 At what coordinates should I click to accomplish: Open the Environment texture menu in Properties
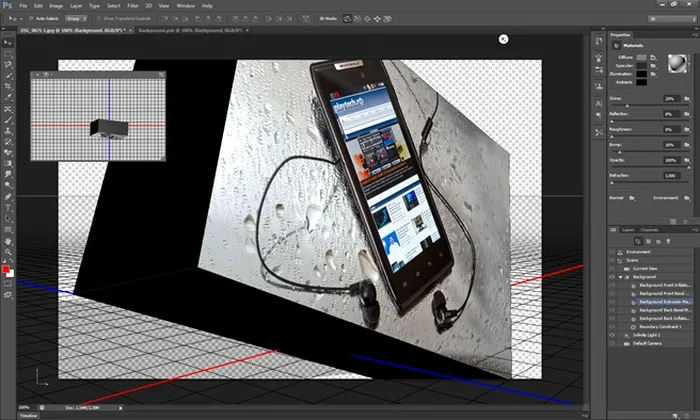687,198
